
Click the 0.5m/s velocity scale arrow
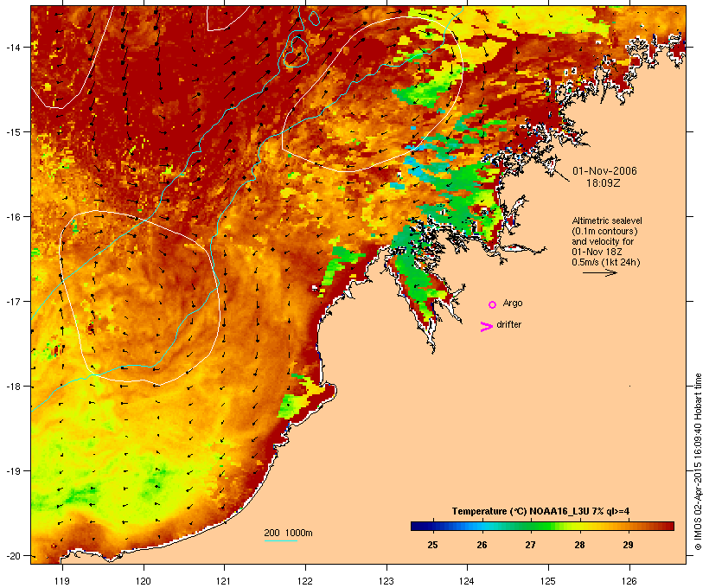click(599, 272)
